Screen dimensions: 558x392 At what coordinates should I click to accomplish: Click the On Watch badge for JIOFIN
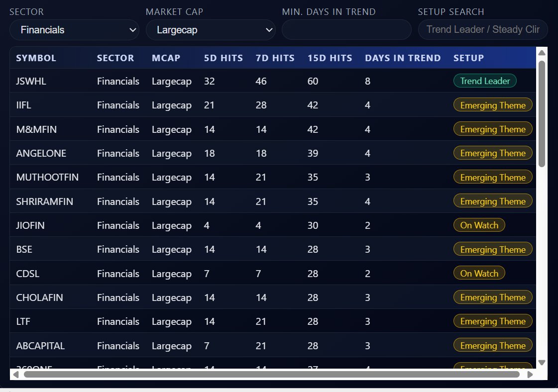click(479, 225)
